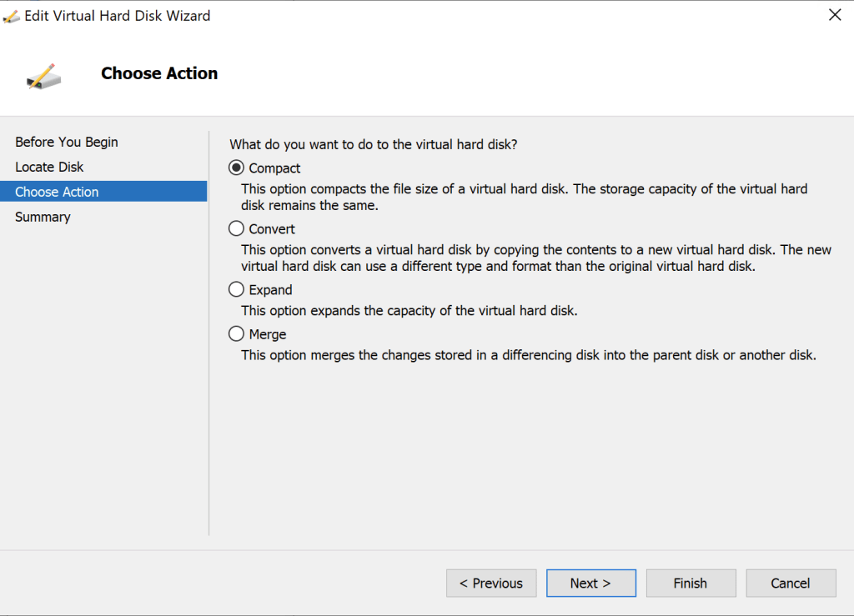Choose the Merge option

(x=235, y=333)
